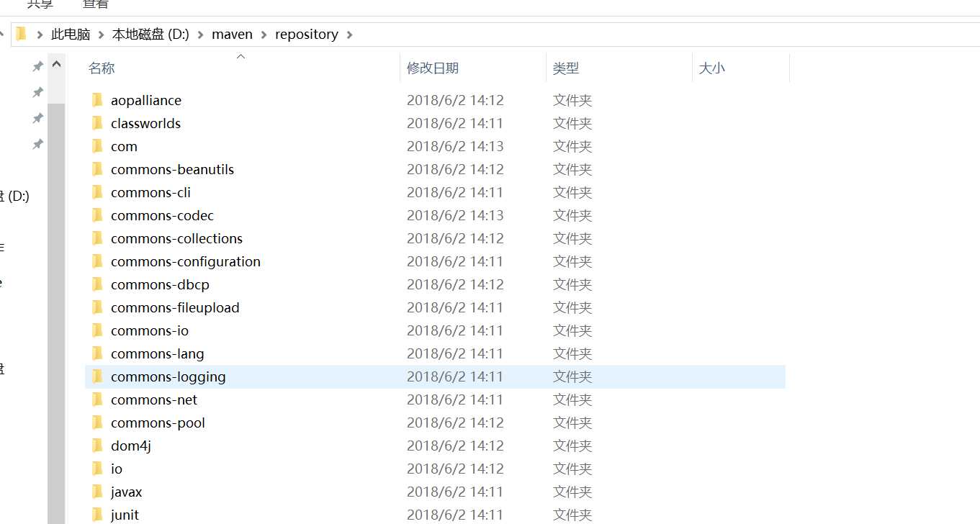Go to 此电脑 in the breadcrumb
The height and width of the screenshot is (524, 980).
pos(71,35)
